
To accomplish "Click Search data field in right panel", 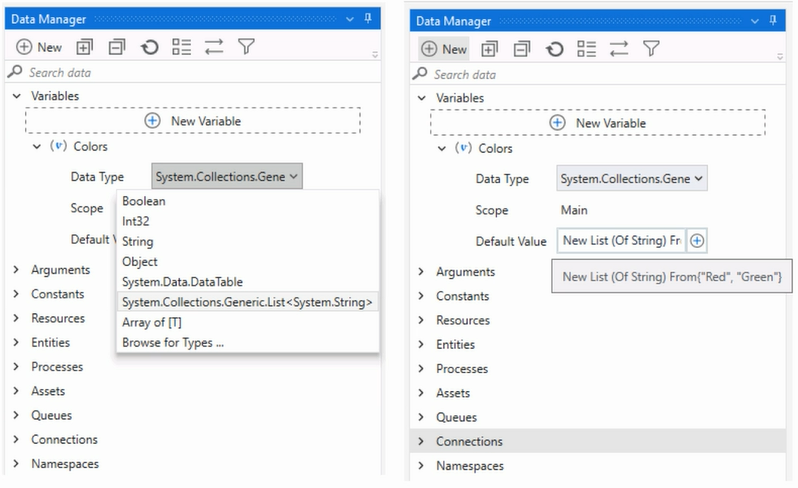I will point(598,75).
